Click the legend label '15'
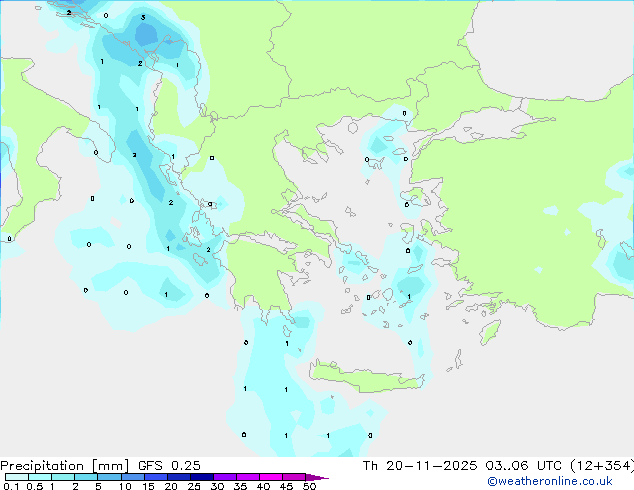 [148, 486]
